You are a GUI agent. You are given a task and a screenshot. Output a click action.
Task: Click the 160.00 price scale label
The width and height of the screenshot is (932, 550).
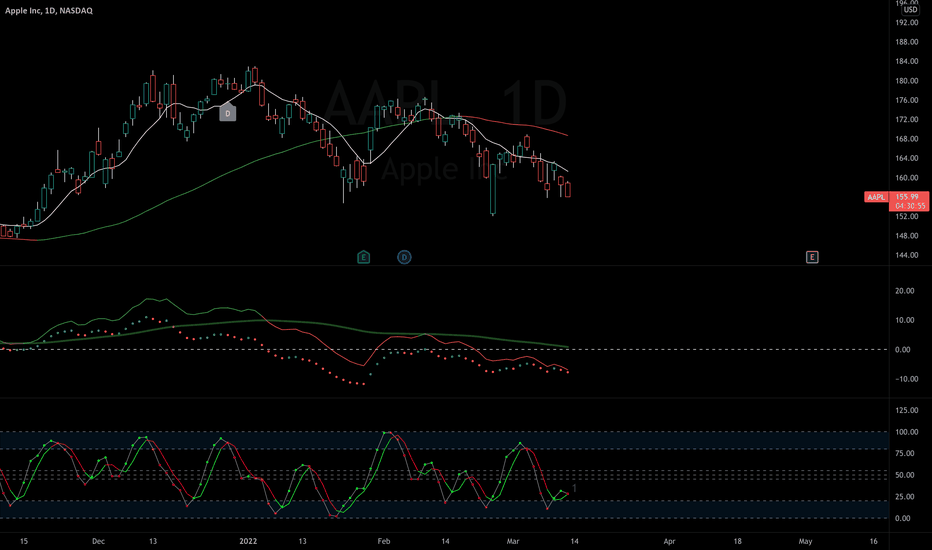tap(906, 178)
